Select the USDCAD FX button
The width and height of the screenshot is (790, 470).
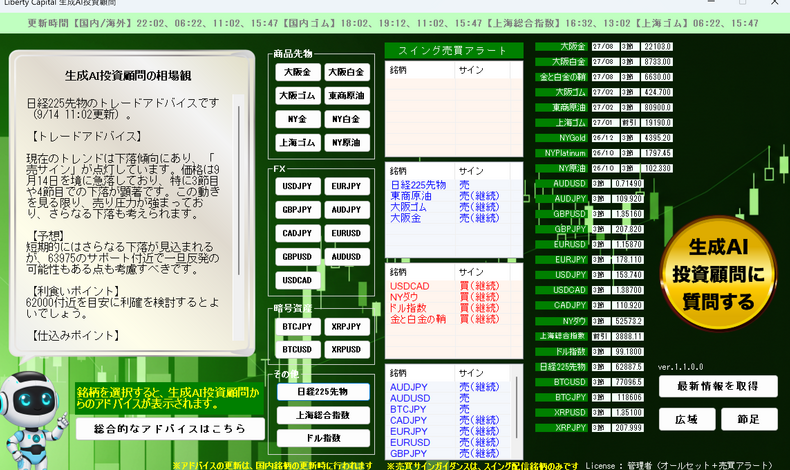tap(297, 280)
